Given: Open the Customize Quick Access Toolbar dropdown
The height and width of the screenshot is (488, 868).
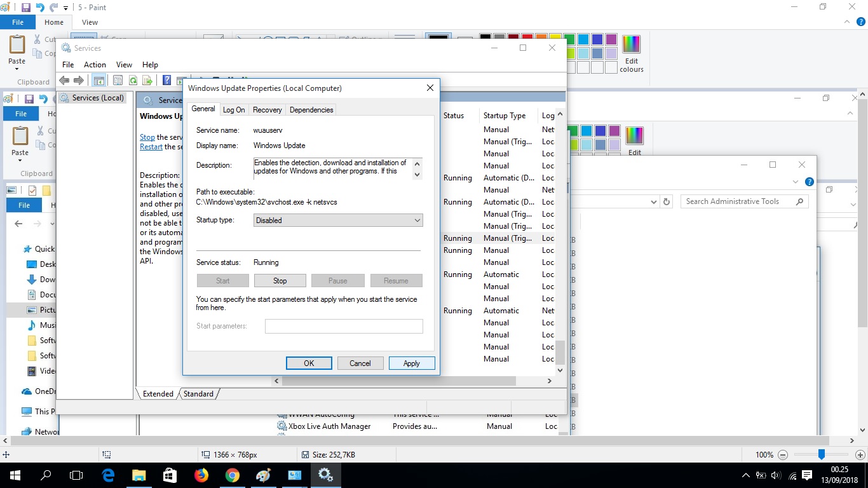Looking at the screenshot, I should (65, 8).
